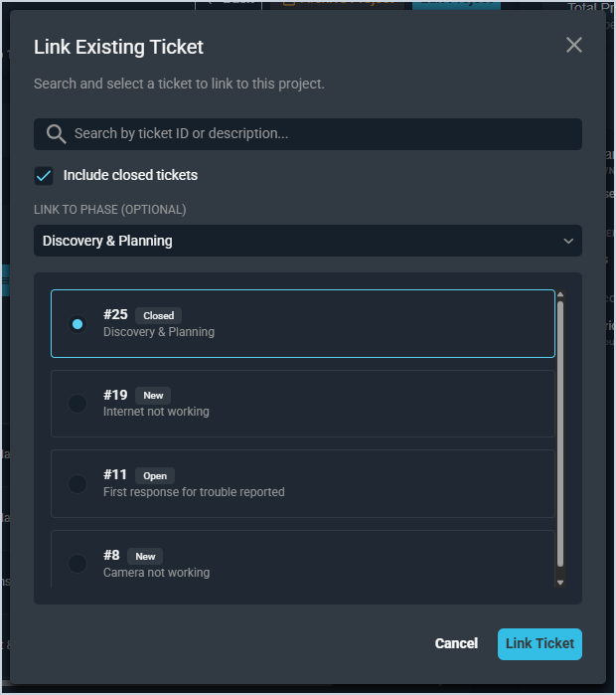Uncheck Include closed tickets checkbox
This screenshot has height=695, width=616.
44,176
